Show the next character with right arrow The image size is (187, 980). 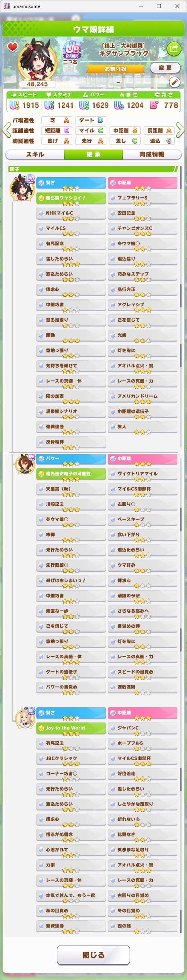(181, 130)
